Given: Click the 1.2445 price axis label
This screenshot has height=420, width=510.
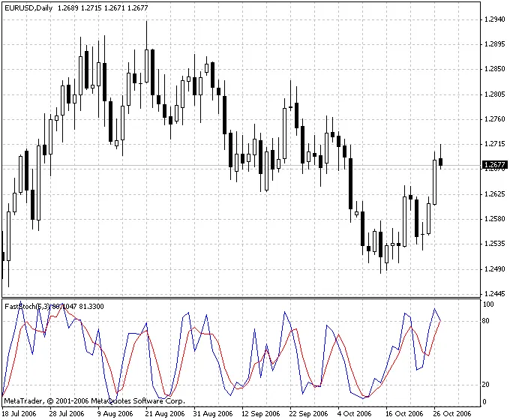Looking at the screenshot, I should (494, 294).
